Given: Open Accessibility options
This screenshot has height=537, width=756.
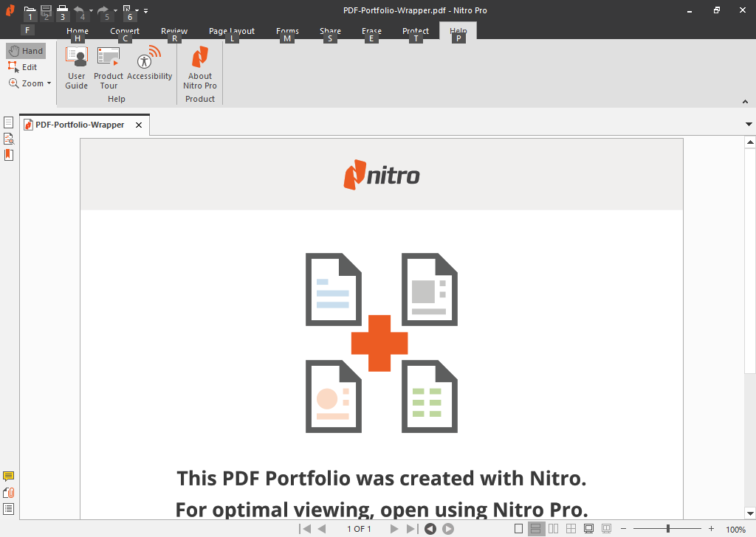Looking at the screenshot, I should 150,66.
